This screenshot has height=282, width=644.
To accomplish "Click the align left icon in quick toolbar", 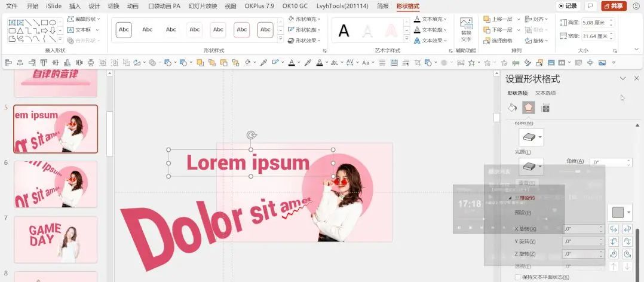I will tap(8, 62).
